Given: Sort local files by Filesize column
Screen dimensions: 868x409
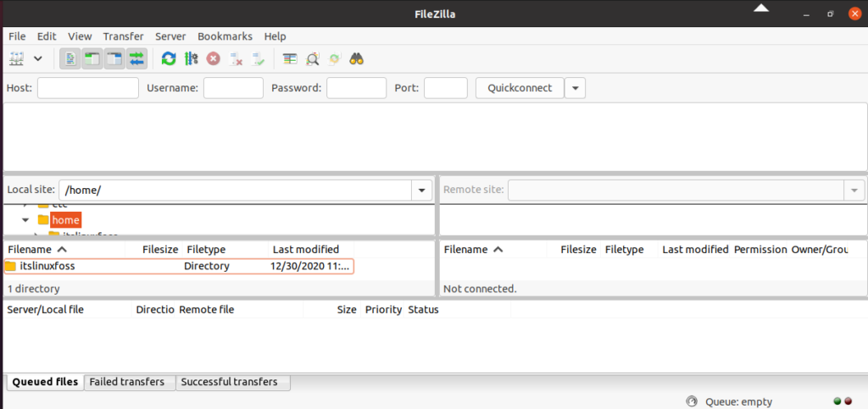Looking at the screenshot, I should [153, 249].
